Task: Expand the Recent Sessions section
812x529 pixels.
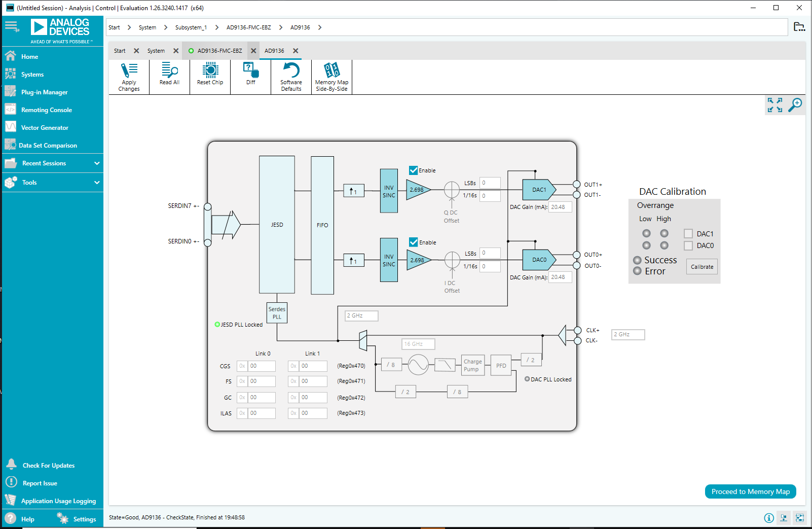Action: coord(97,163)
